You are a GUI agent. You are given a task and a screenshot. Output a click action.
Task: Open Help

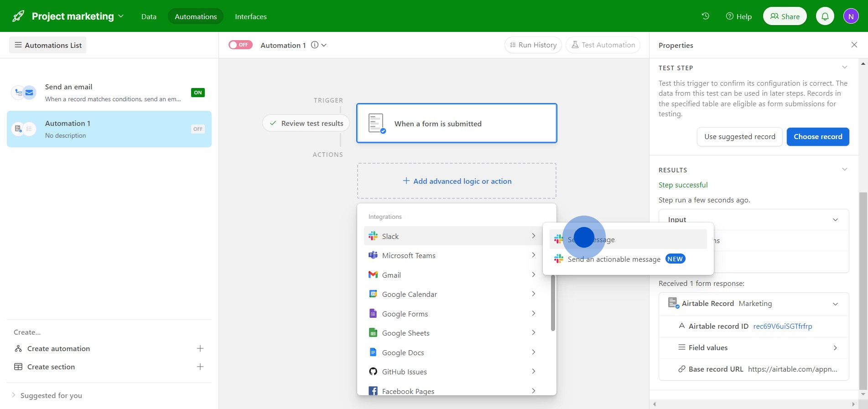pos(738,16)
